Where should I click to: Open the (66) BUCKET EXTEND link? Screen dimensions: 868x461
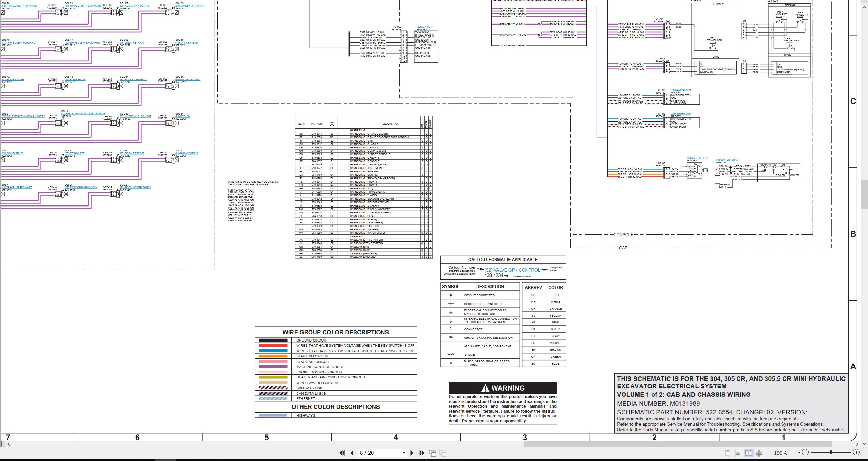(x=188, y=80)
